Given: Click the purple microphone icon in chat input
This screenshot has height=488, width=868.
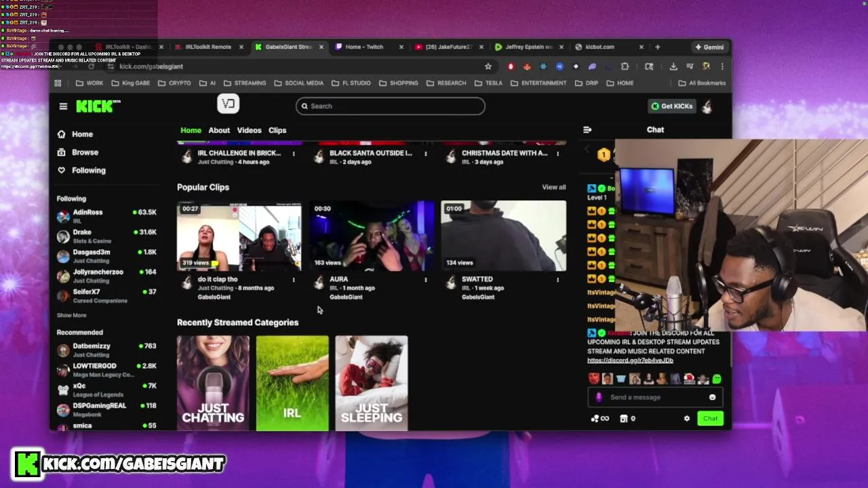Looking at the screenshot, I should 599,397.
